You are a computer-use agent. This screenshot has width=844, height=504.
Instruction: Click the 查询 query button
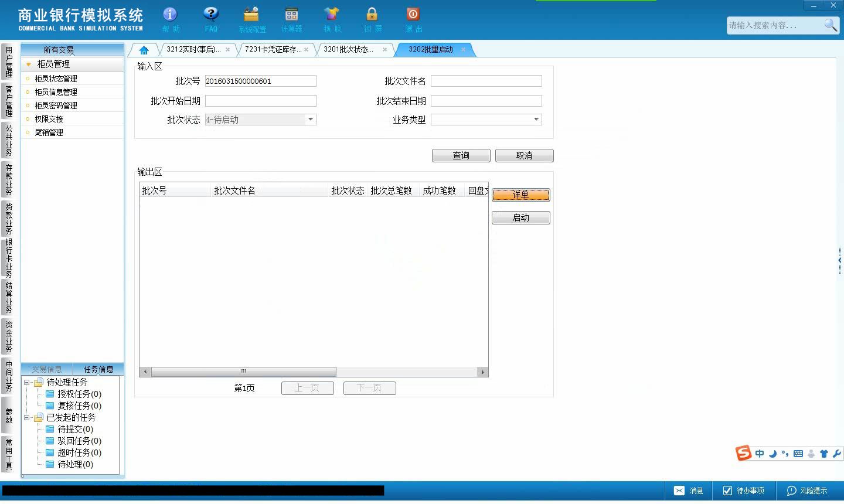[461, 155]
